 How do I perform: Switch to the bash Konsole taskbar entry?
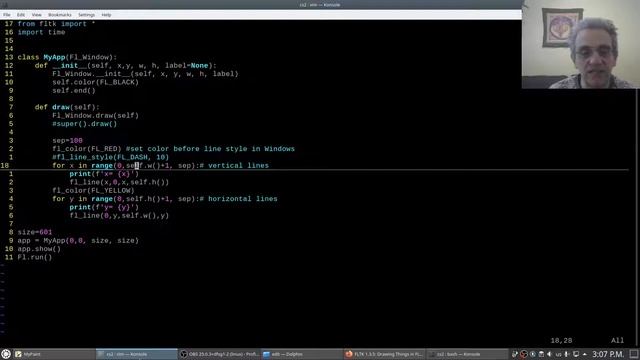point(467,354)
